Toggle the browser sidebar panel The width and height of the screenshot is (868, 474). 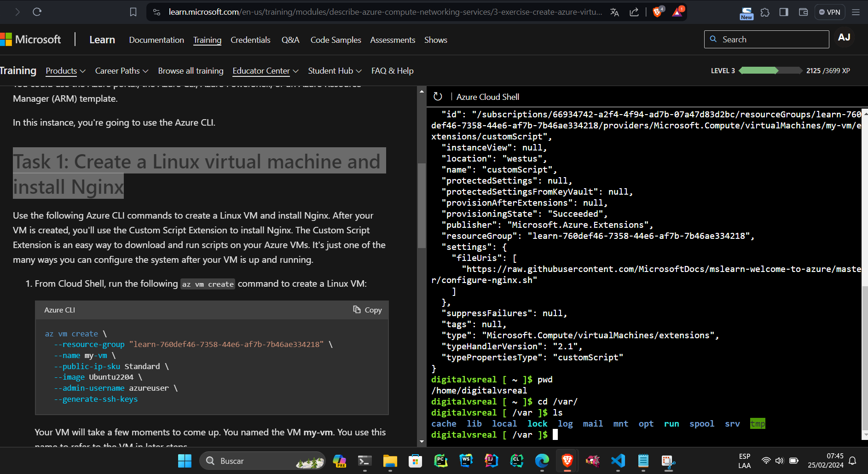pos(784,12)
